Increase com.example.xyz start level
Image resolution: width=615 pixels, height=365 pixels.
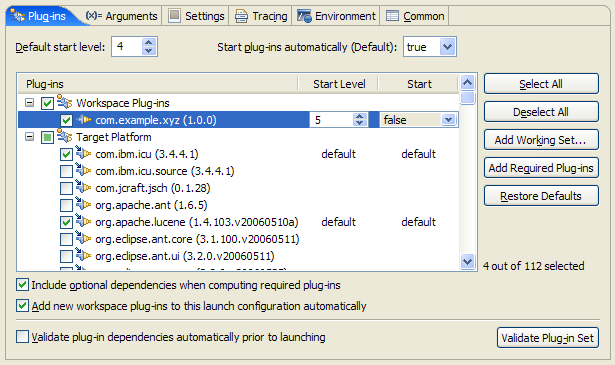click(x=360, y=116)
